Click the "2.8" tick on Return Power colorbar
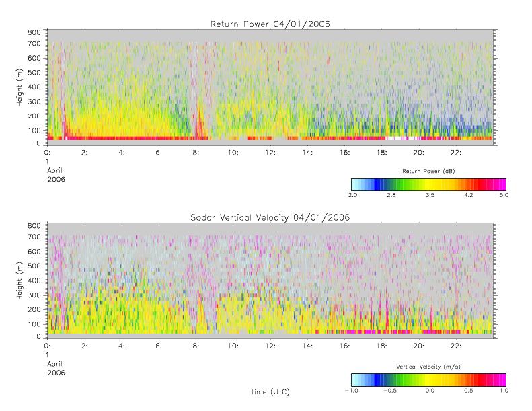Screen dimensions: 532x411 391,195
